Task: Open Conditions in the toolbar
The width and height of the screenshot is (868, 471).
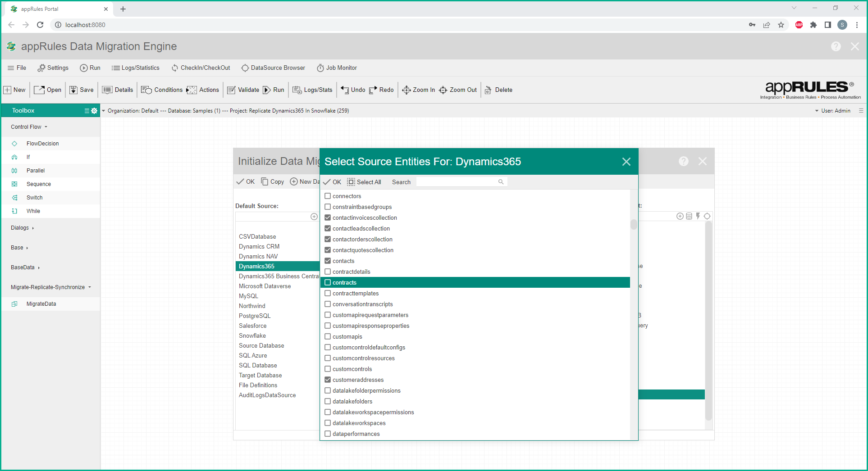Action: click(x=162, y=90)
